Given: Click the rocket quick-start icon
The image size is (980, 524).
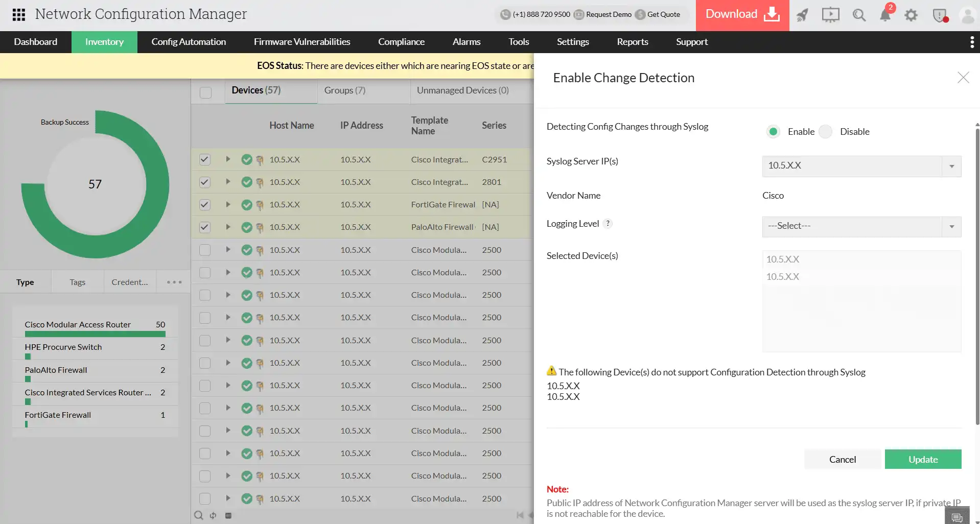Looking at the screenshot, I should [802, 15].
